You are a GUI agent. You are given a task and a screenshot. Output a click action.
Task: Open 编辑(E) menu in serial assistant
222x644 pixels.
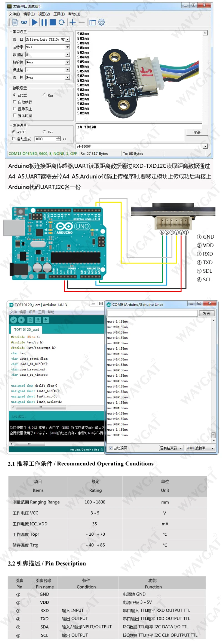pyautogui.click(x=29, y=14)
